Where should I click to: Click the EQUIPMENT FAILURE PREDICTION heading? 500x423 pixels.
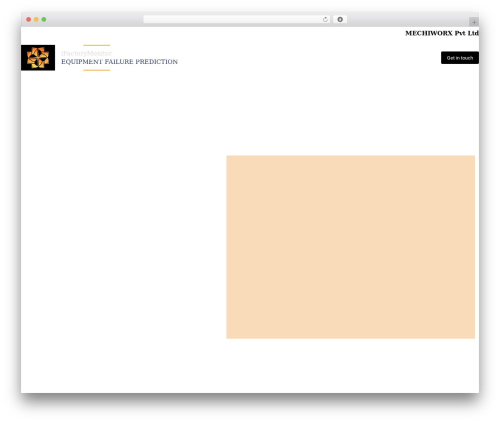pos(119,62)
